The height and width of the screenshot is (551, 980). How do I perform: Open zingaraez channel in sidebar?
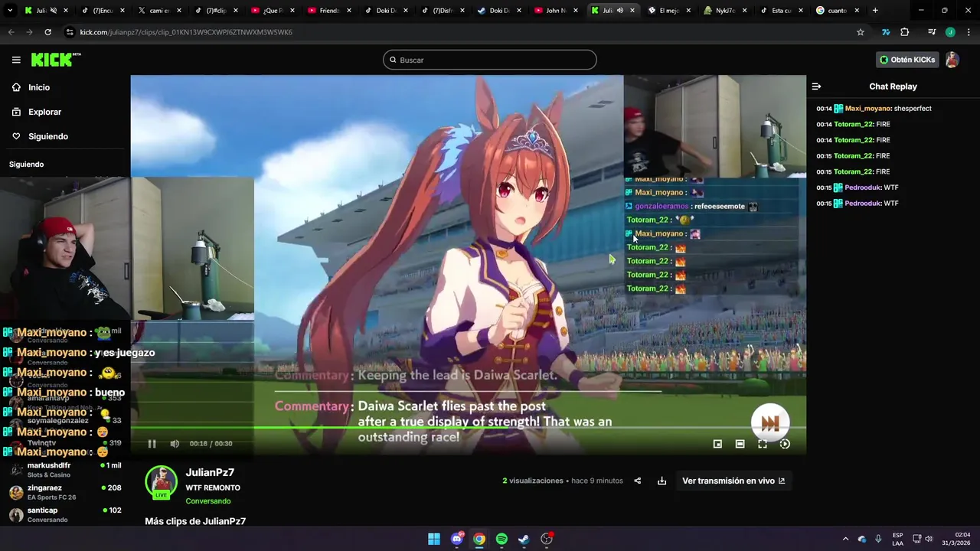pyautogui.click(x=65, y=492)
